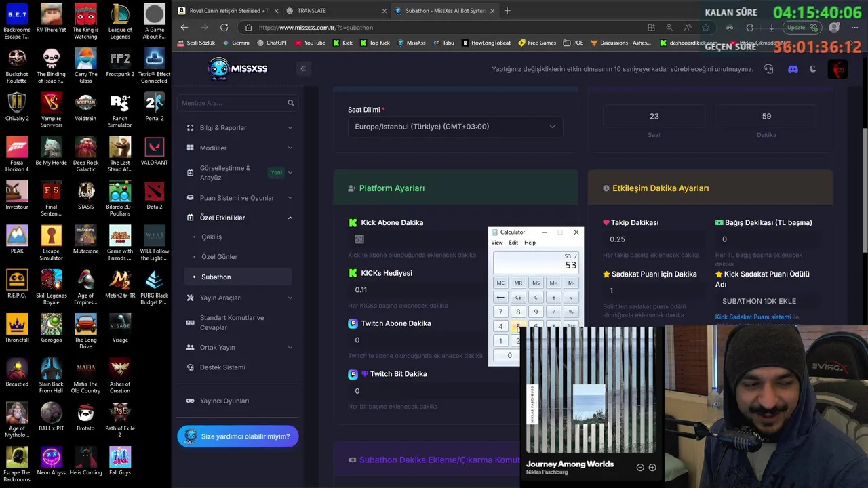Click Calculator MC memory clear key
Viewport: 868px width, 488px height.
500,283
